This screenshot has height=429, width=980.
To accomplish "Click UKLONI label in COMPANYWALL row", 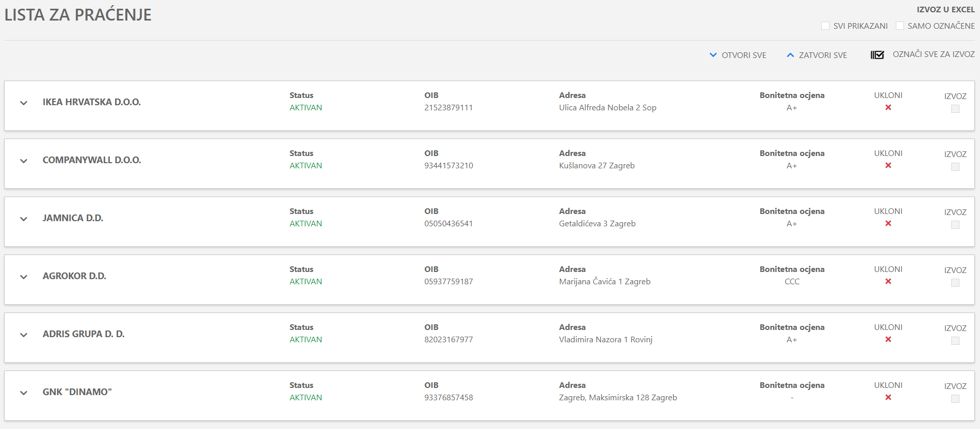I will 888,153.
